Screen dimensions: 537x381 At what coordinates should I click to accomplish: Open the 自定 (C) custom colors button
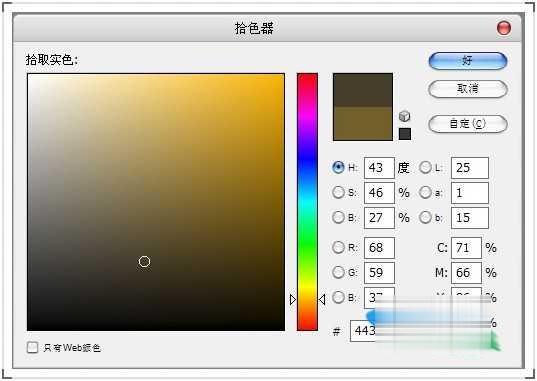(x=467, y=124)
